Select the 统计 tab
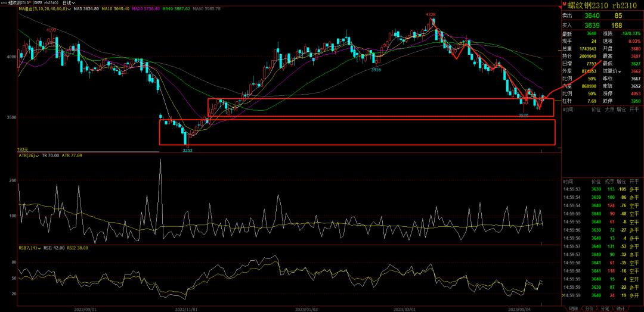The height and width of the screenshot is (312, 644). (x=620, y=308)
